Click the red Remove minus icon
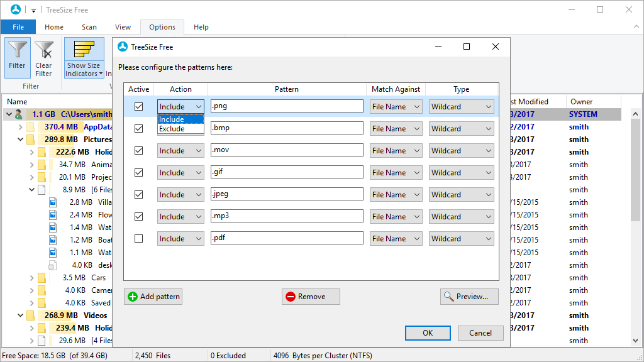The image size is (644, 362). tap(290, 296)
